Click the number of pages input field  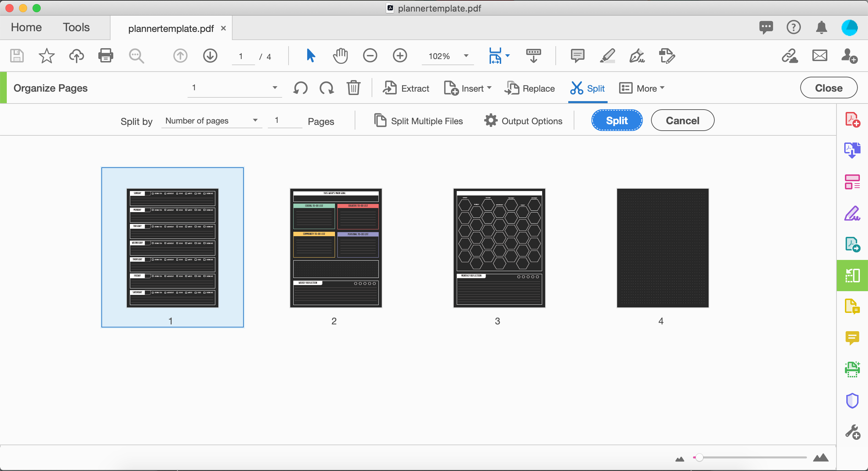click(x=285, y=120)
